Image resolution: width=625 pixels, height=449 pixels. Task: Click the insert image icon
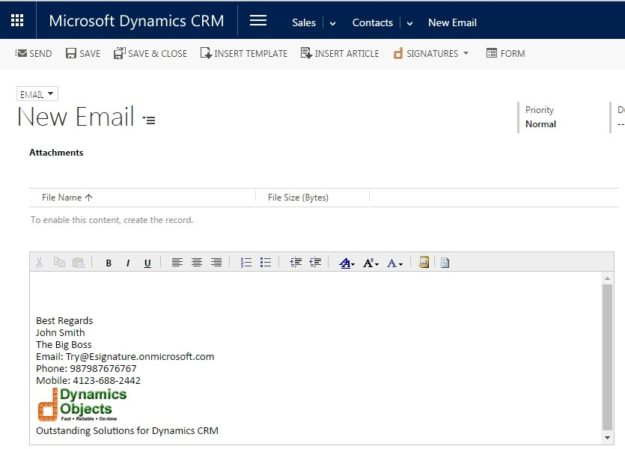424,262
